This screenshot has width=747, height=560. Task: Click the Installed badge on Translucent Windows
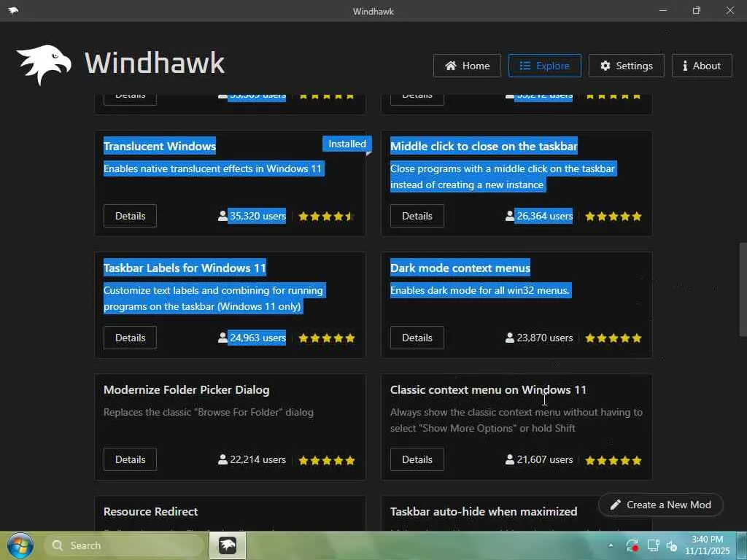coord(347,144)
